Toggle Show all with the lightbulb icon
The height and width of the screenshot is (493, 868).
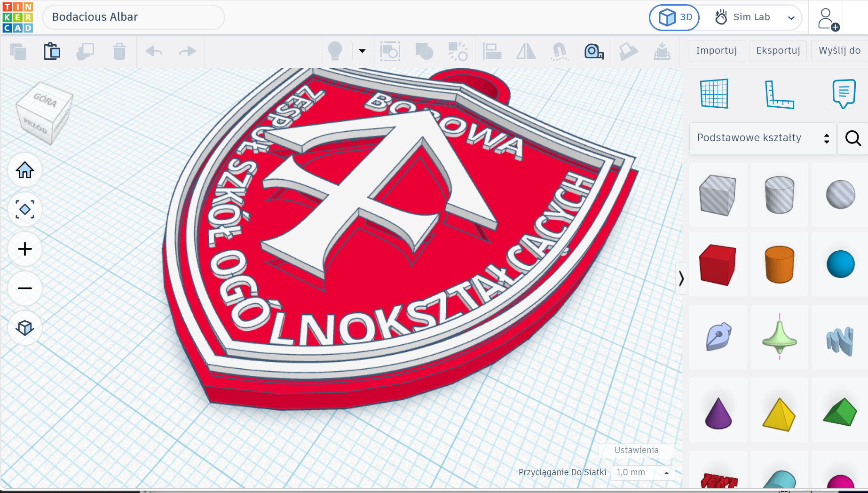click(335, 51)
